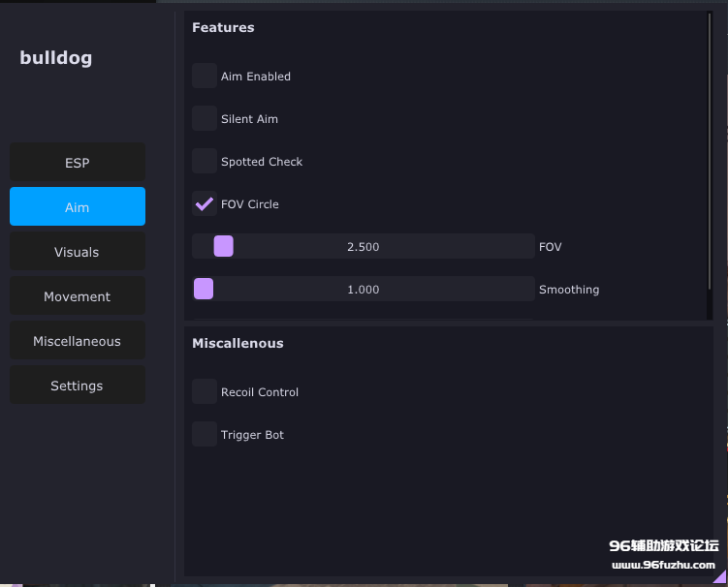Check the Trigger Bot checkbox
Screen dimensions: 728x587
coord(205,435)
